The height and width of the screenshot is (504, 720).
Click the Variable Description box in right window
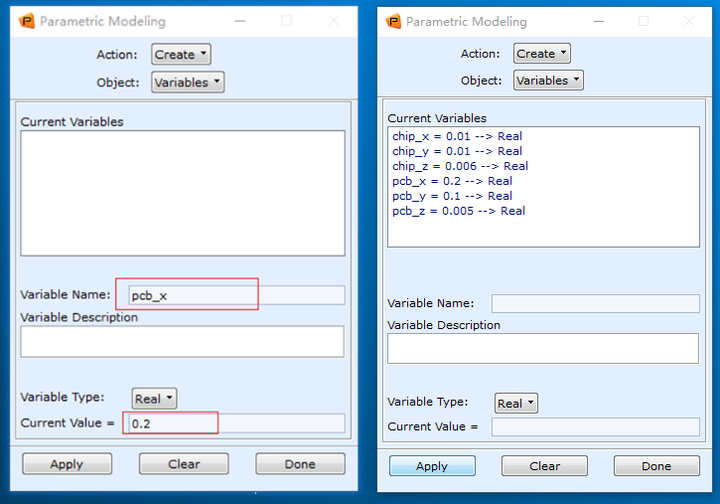click(x=543, y=348)
